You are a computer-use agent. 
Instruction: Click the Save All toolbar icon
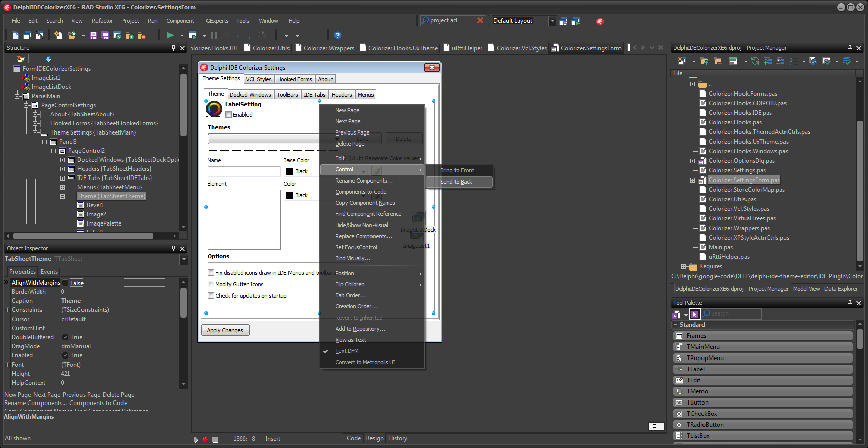click(x=105, y=35)
